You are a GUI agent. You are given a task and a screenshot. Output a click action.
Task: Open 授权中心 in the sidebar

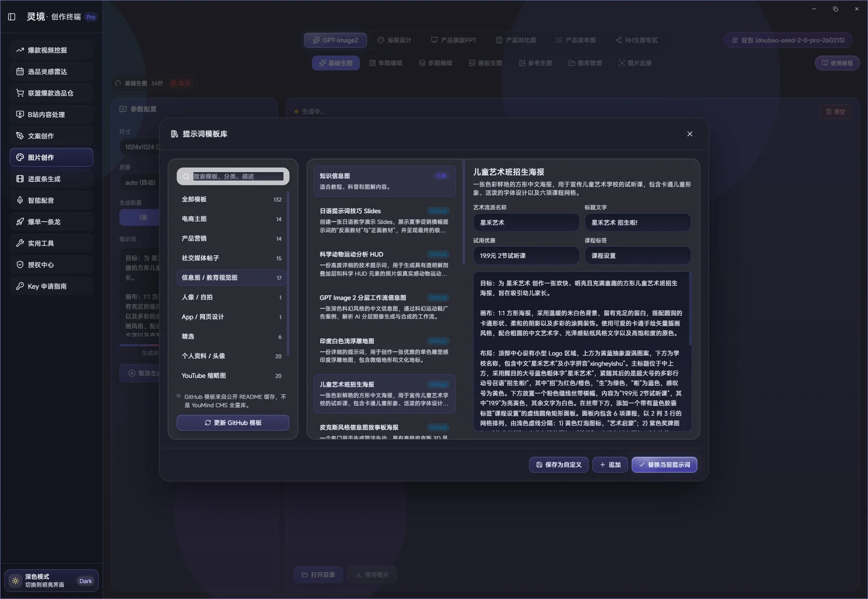coord(51,265)
